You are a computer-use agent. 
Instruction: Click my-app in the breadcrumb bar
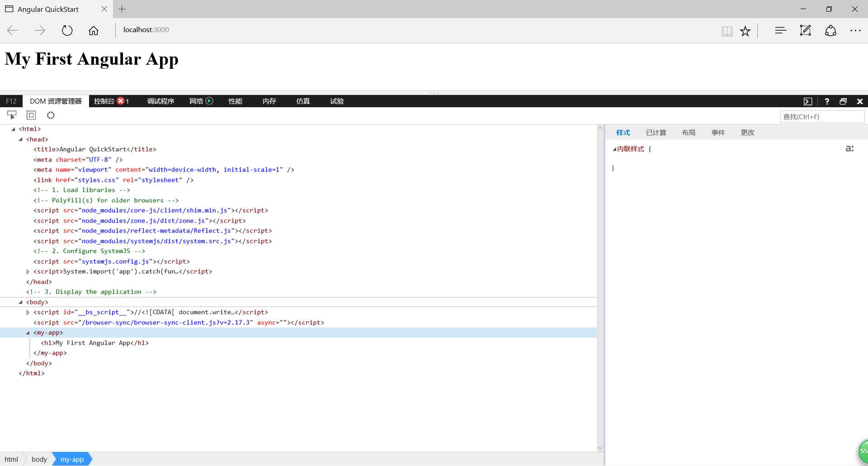click(72, 459)
